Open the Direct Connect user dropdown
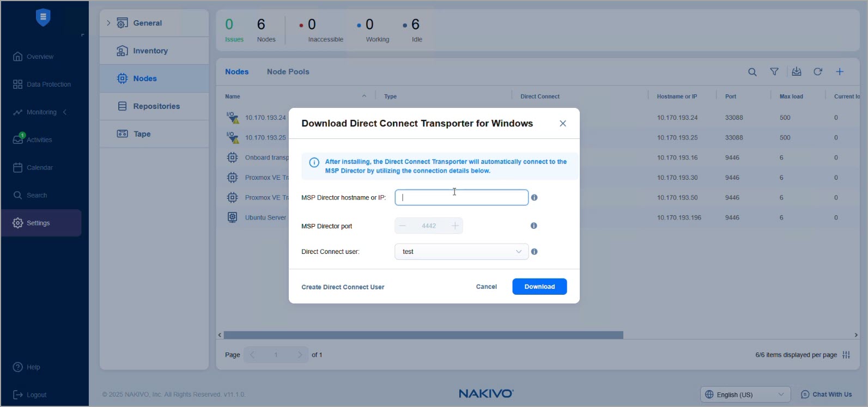 [x=462, y=252]
